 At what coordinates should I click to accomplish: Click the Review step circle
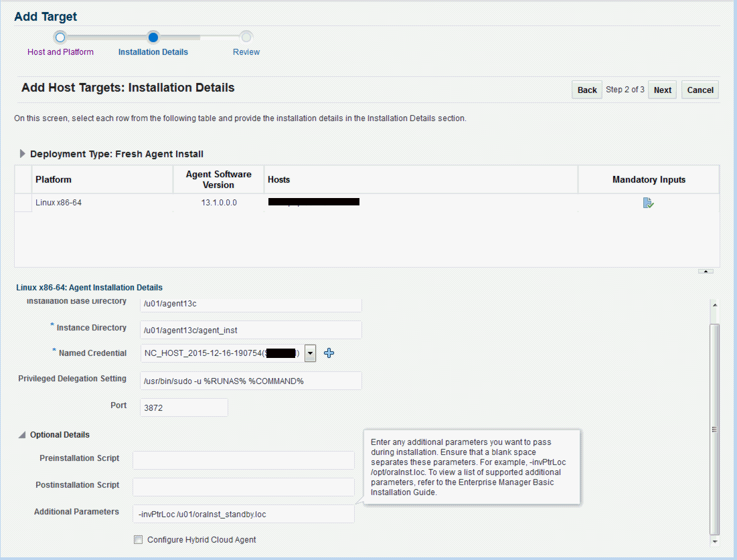click(246, 37)
